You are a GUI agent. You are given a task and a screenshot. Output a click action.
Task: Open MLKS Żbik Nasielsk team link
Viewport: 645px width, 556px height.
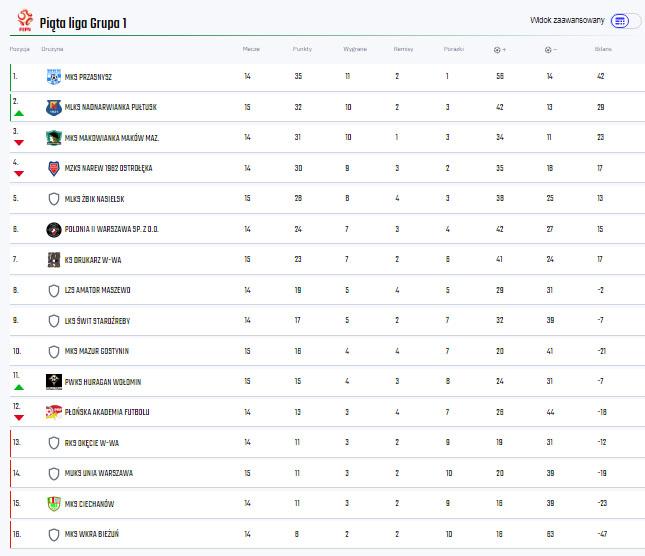(94, 199)
